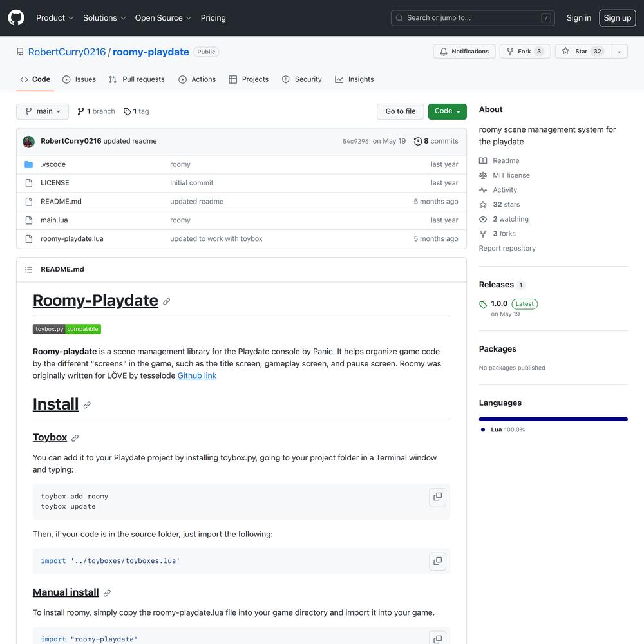Screen dimensions: 644x644
Task: Click RobertCurry0216 avatar in commit row
Action: (29, 142)
